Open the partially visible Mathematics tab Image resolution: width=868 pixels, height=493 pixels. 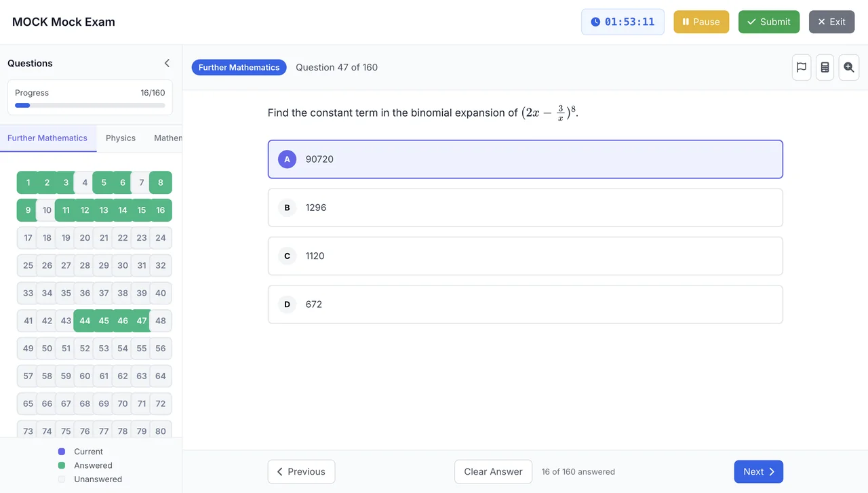click(x=167, y=138)
